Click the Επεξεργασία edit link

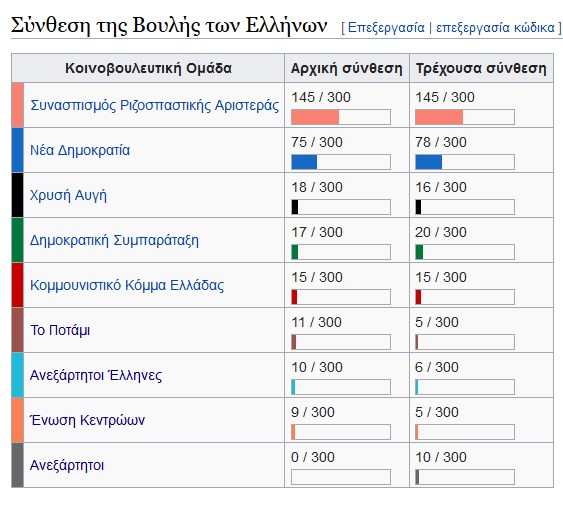tap(386, 28)
